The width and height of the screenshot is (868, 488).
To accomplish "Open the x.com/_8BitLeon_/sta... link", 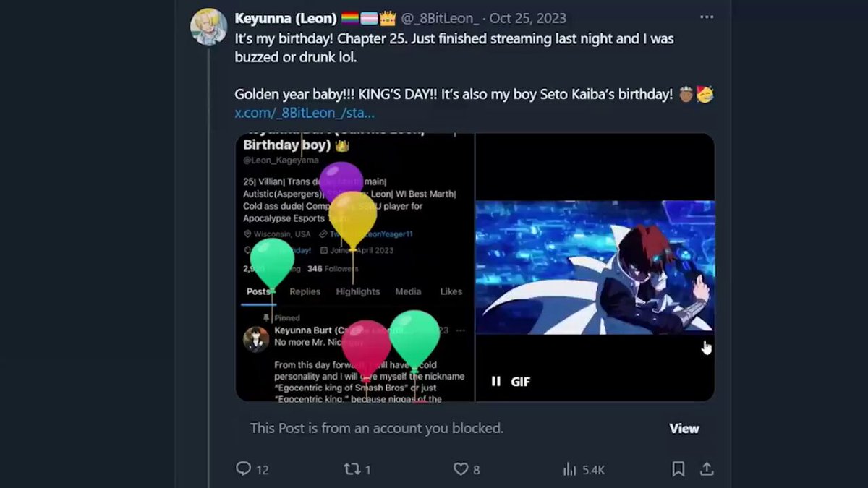I will [x=305, y=113].
